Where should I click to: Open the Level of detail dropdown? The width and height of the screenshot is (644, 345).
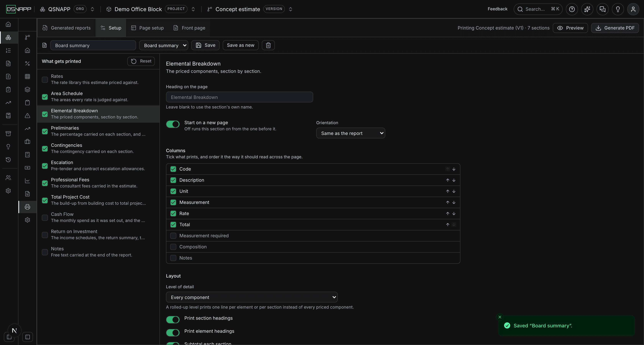click(x=251, y=297)
